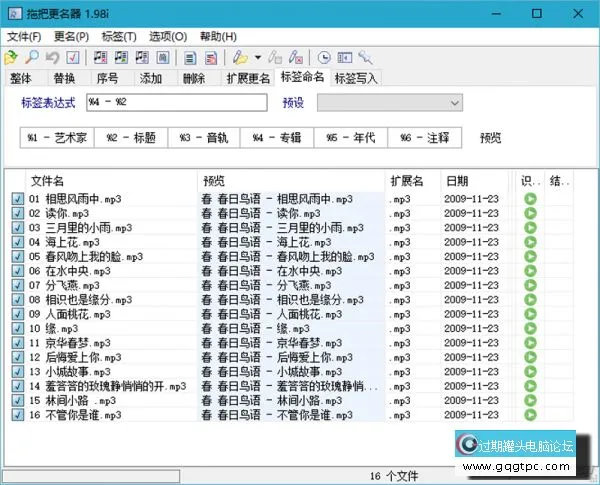Viewport: 600px width, 485px height.
Task: Uncheck the box for 01 相思风雨中.mp3
Action: pos(18,199)
